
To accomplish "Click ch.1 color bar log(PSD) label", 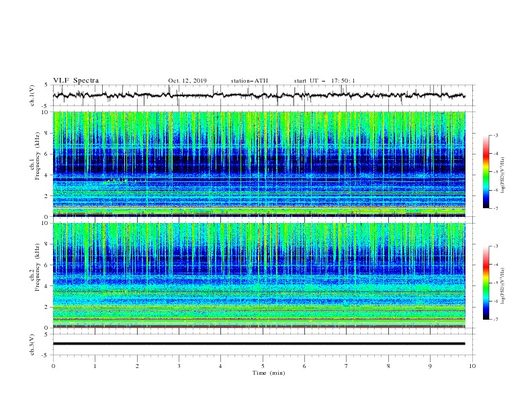I will pos(503,175).
